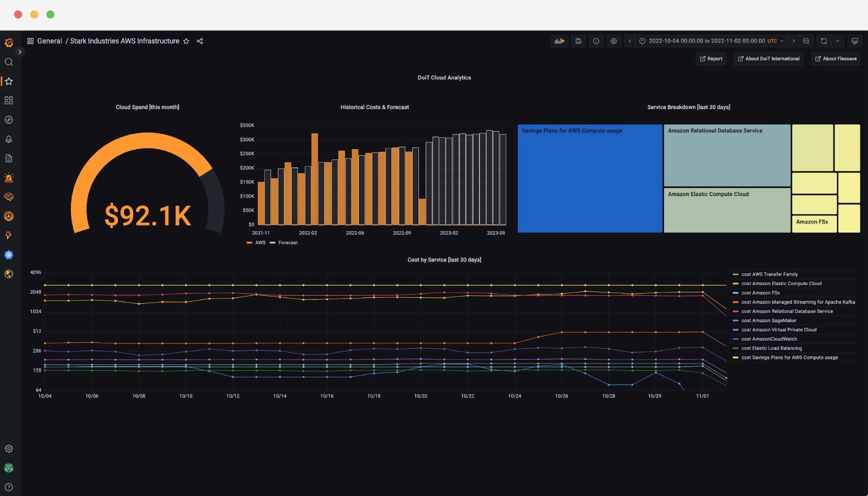Open Historical Costs & Forecast panel menu
The width and height of the screenshot is (868, 496).
coord(374,107)
